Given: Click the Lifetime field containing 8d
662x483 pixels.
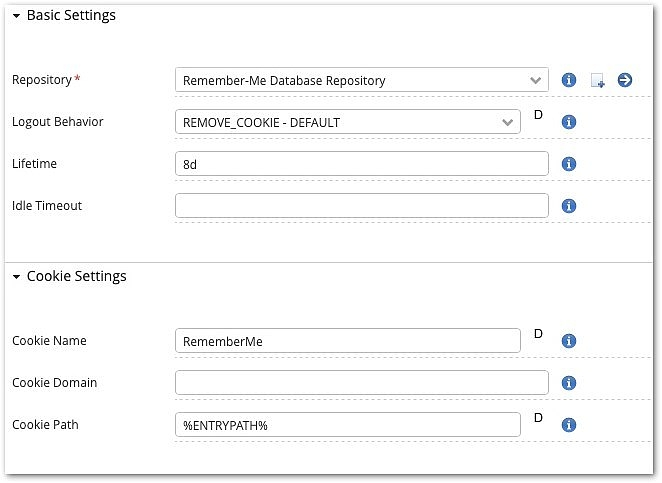Looking at the screenshot, I should tap(361, 164).
